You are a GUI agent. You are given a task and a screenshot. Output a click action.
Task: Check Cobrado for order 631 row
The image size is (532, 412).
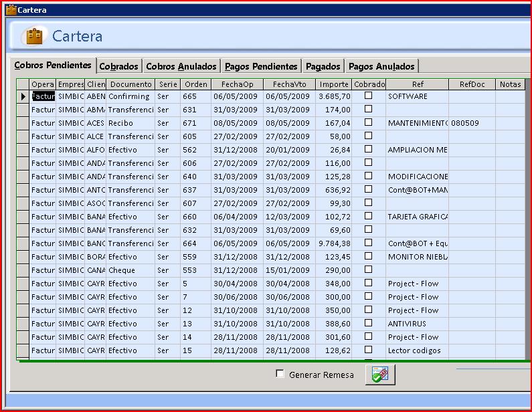pos(368,109)
